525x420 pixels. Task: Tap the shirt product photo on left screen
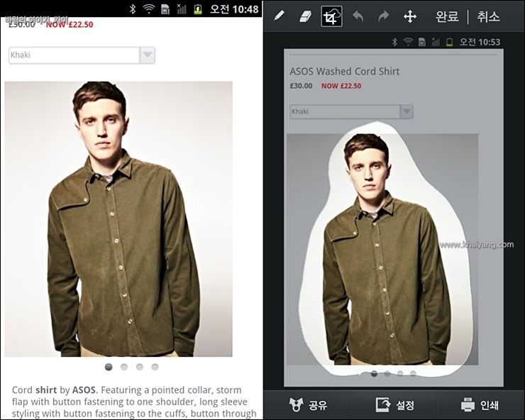(118, 219)
